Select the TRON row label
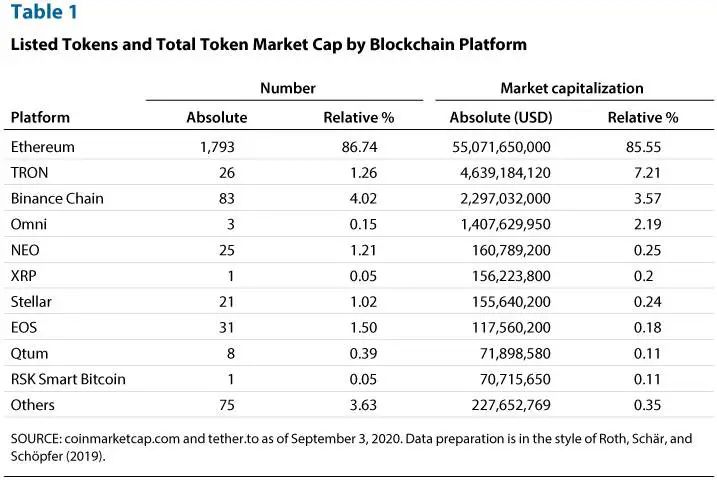The image size is (717, 480). [x=29, y=172]
